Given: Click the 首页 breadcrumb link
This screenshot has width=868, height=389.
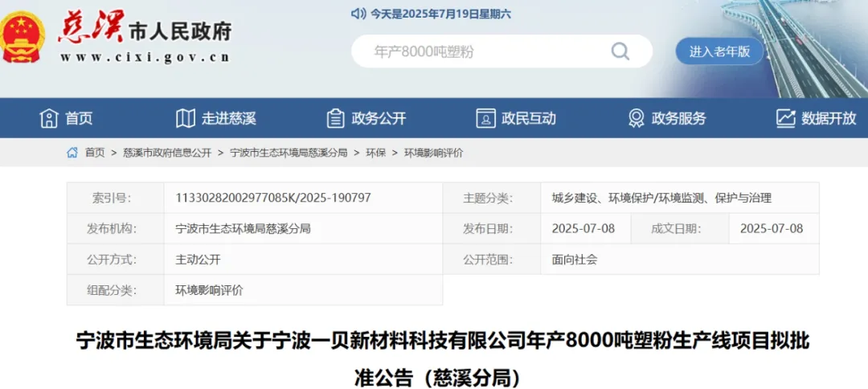Looking at the screenshot, I should 95,154.
